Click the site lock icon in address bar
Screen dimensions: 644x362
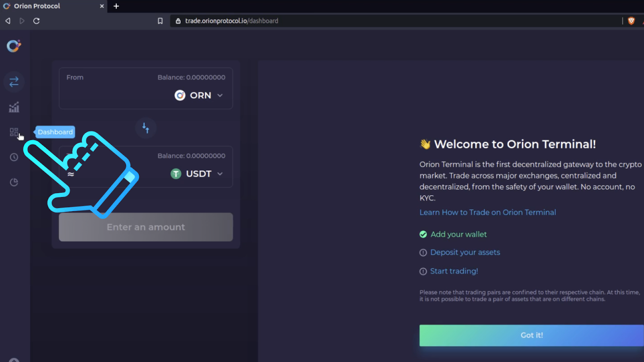[x=178, y=21]
